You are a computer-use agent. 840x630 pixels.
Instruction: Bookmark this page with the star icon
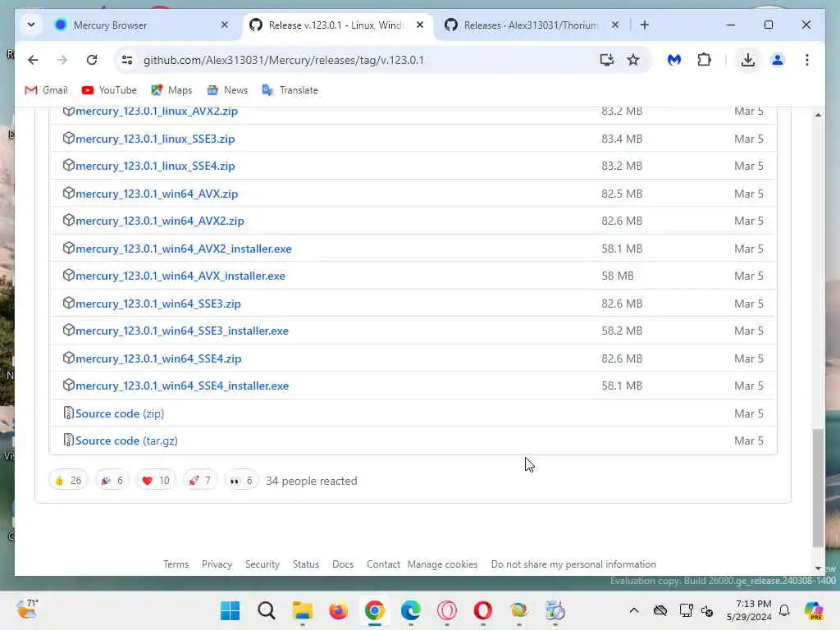[633, 60]
